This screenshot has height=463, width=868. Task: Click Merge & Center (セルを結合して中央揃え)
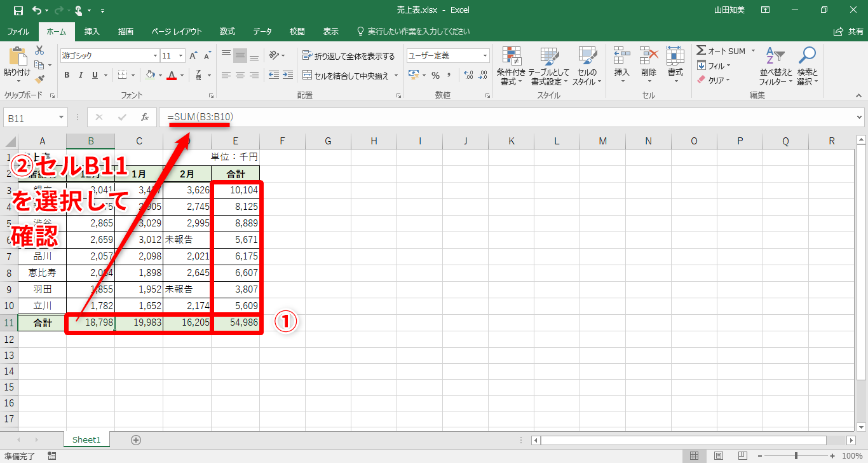click(x=346, y=76)
